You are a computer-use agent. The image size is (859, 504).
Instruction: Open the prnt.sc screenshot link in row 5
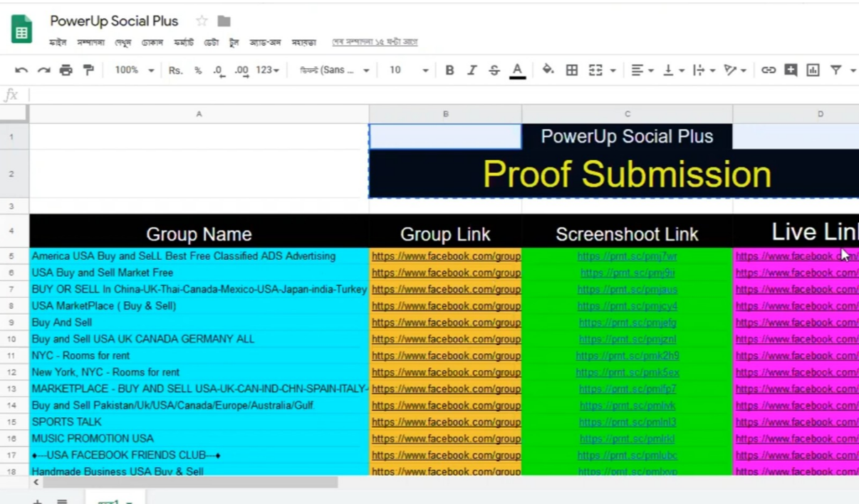point(627,256)
